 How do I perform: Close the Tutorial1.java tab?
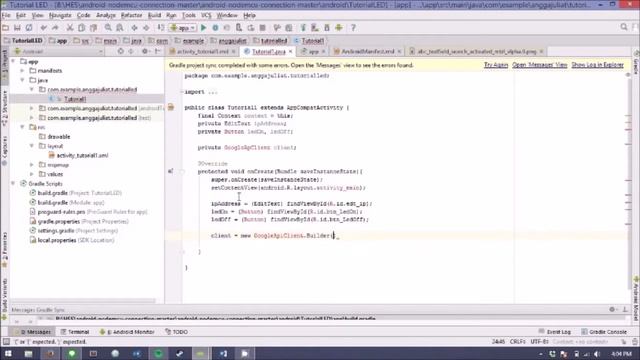click(291, 51)
